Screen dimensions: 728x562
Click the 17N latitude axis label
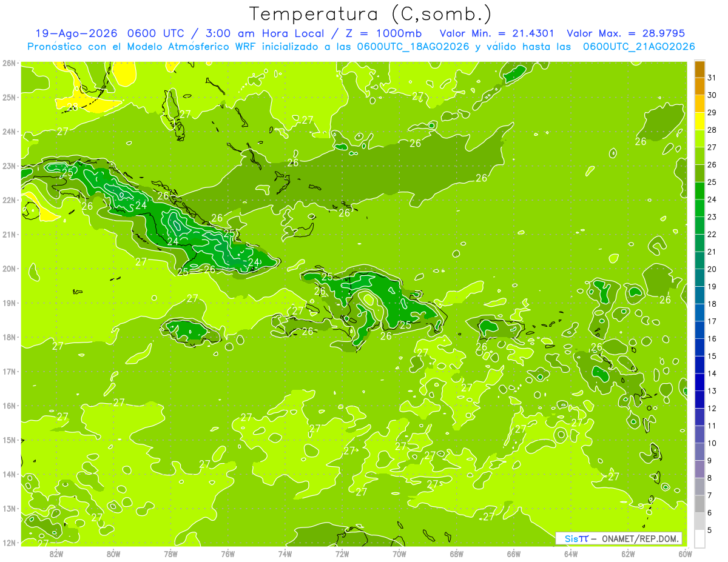[x=8, y=372]
